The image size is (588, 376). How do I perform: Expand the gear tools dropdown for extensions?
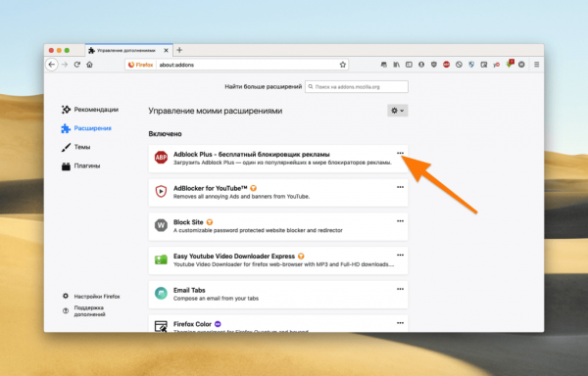pyautogui.click(x=398, y=111)
